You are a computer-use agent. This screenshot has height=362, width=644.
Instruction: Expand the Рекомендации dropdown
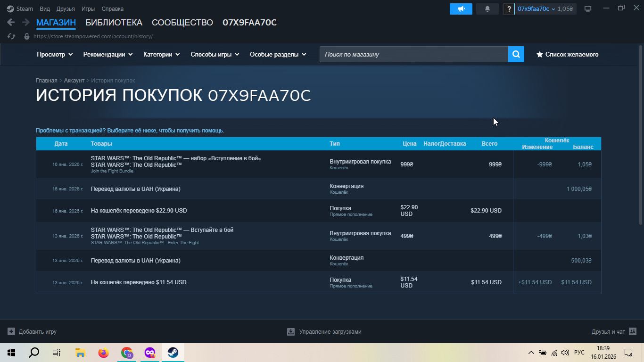pyautogui.click(x=108, y=54)
